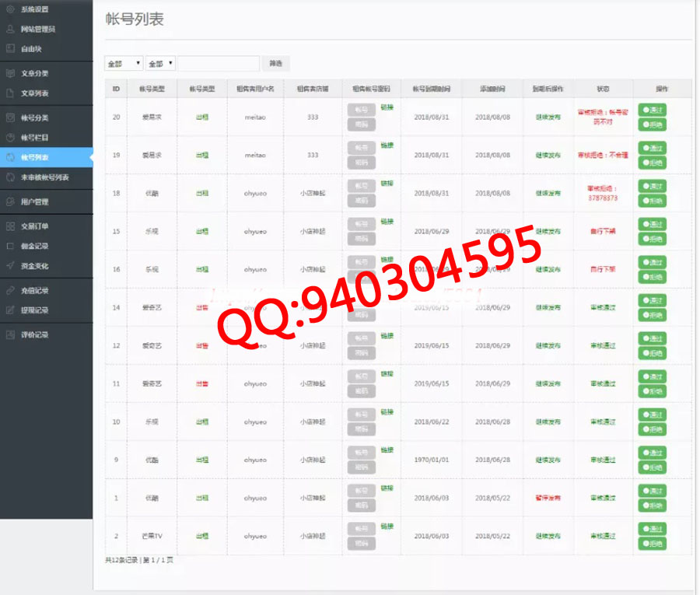Open the 链接 link in row ID 1
700x595 pixels.
[x=387, y=488]
